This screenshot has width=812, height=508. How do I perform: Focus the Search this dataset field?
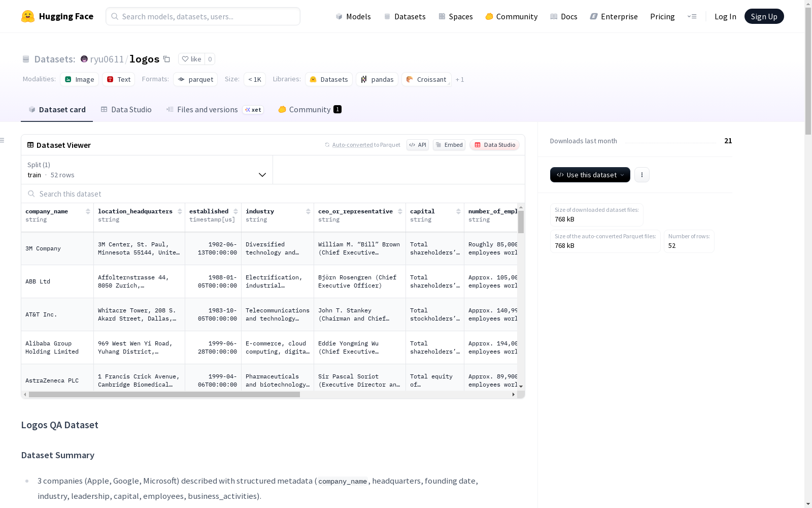(273, 194)
